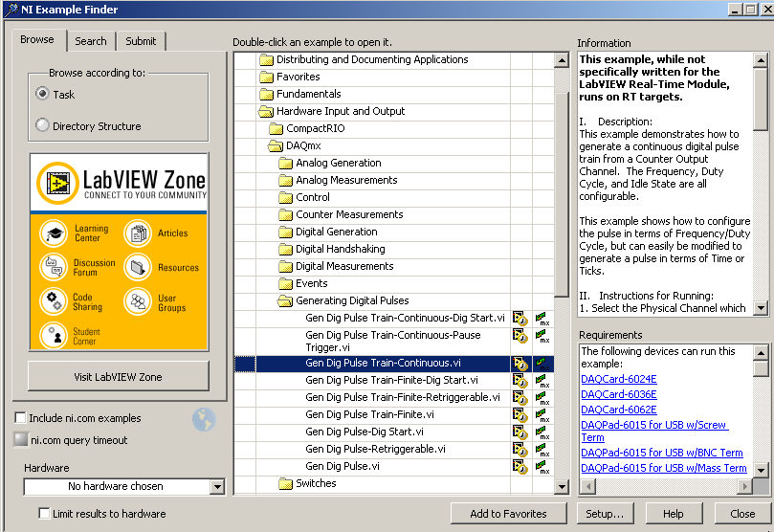
Task: Open the Hardware dropdown list
Action: (216, 487)
